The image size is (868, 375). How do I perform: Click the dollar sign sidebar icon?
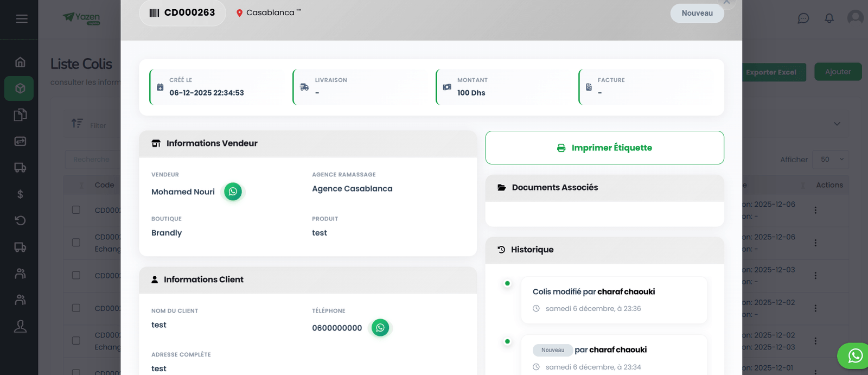(20, 194)
